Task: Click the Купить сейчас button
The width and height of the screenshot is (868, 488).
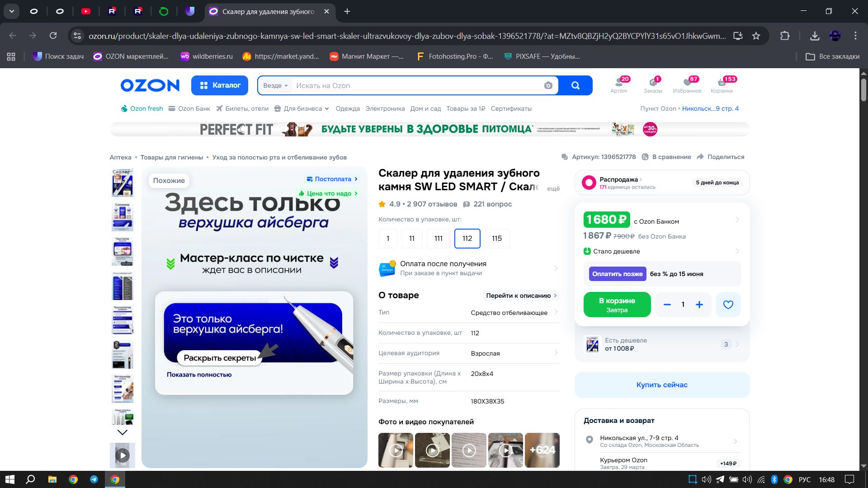Action: pos(661,385)
